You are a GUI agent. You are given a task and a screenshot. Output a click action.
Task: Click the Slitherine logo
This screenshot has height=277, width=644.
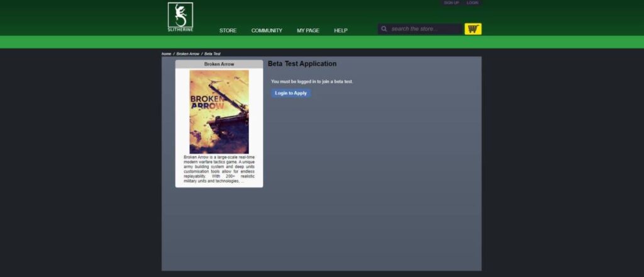(180, 17)
